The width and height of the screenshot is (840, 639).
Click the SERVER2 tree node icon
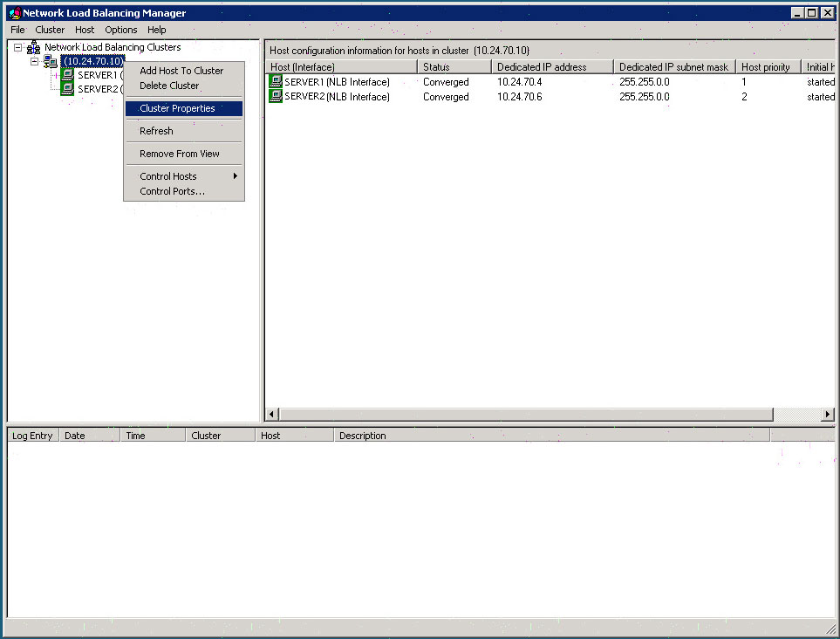(67, 89)
